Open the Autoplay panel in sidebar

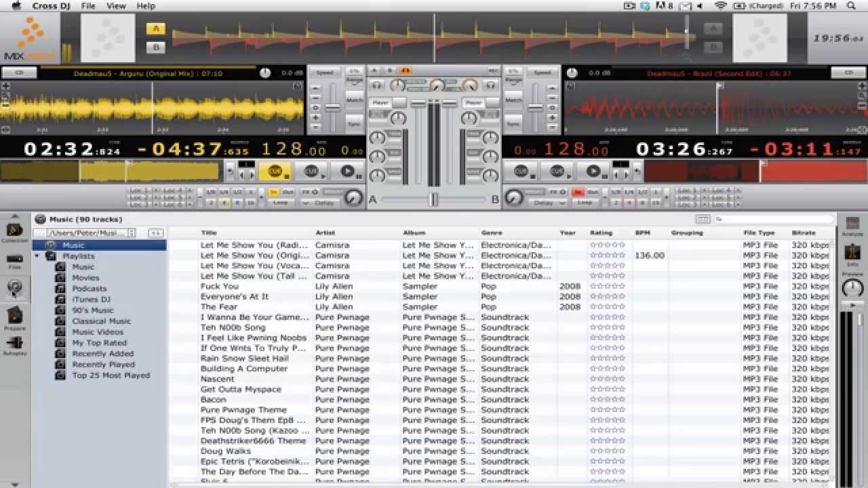(14, 344)
